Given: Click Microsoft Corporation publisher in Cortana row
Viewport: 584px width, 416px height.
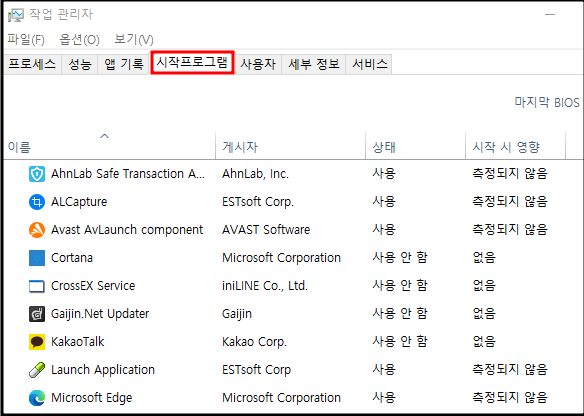Looking at the screenshot, I should (282, 258).
